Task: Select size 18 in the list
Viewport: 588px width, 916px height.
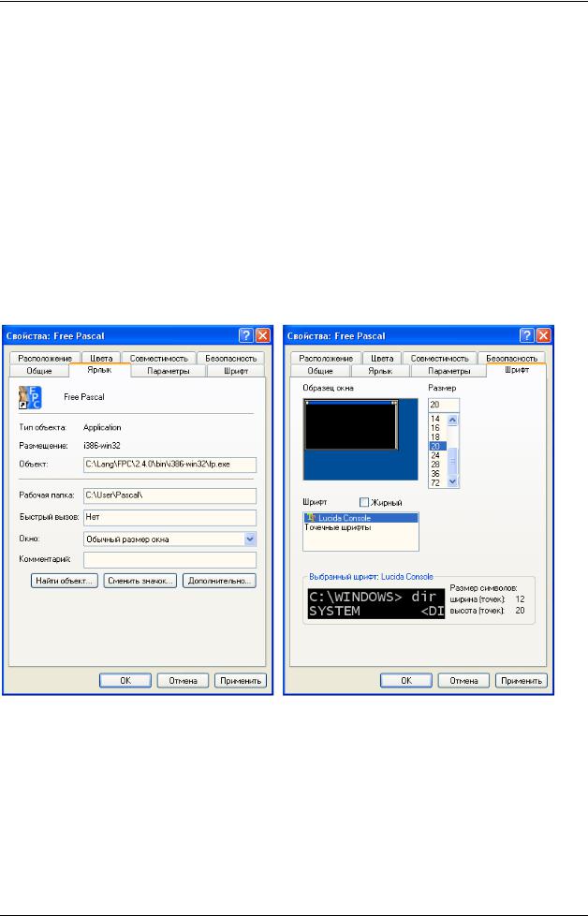Action: pyautogui.click(x=438, y=437)
